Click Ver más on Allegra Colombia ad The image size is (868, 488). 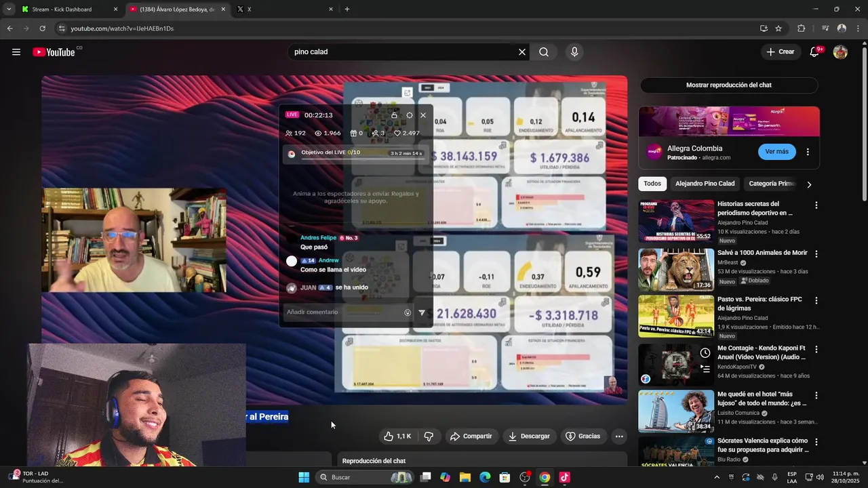(777, 152)
